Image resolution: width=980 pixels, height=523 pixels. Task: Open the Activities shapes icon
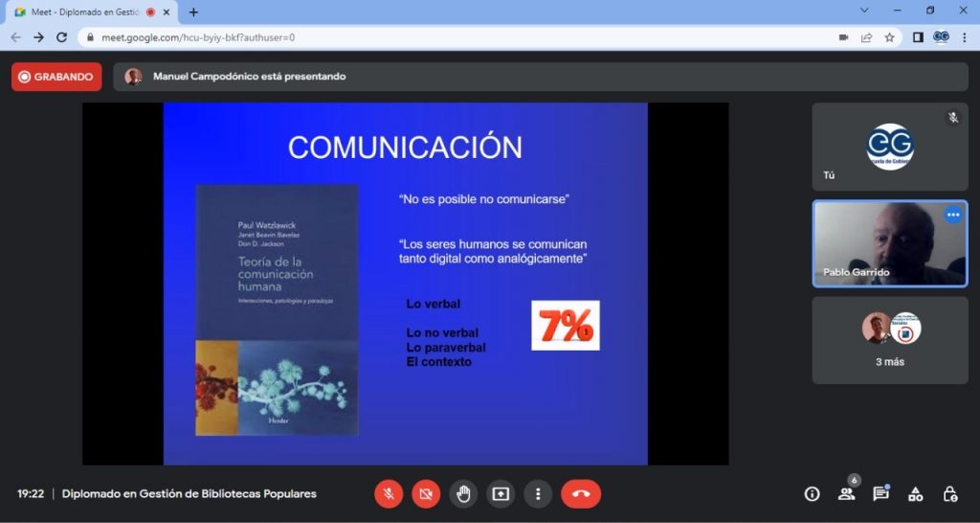coord(916,494)
